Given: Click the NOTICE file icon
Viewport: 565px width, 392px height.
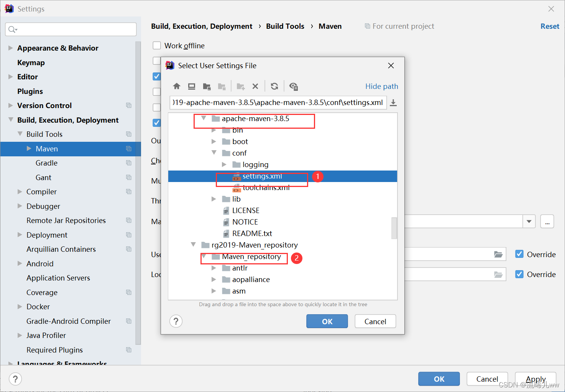Looking at the screenshot, I should click(226, 222).
